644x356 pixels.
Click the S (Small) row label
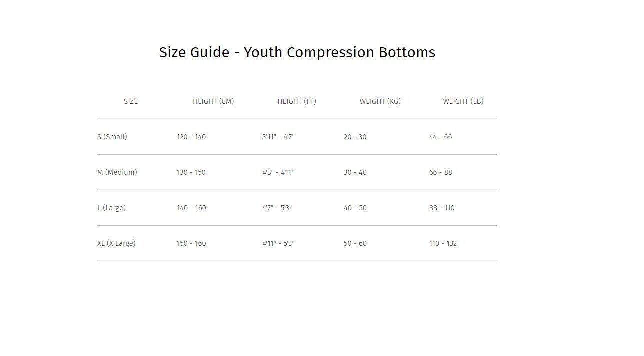pyautogui.click(x=112, y=137)
